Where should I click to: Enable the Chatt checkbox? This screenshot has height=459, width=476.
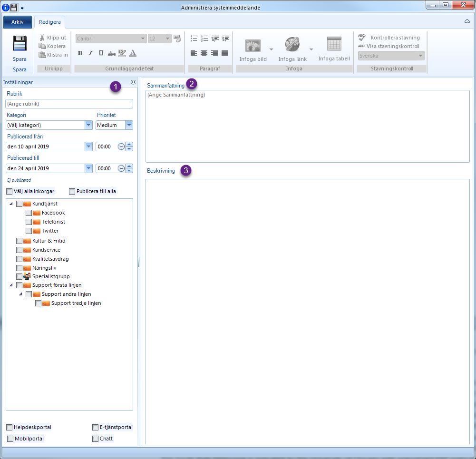(x=95, y=439)
